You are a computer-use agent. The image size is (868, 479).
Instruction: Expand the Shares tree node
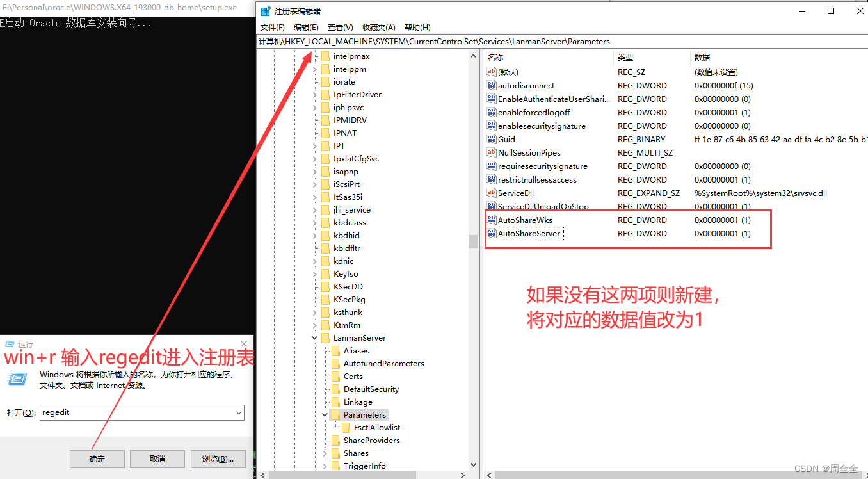(325, 453)
